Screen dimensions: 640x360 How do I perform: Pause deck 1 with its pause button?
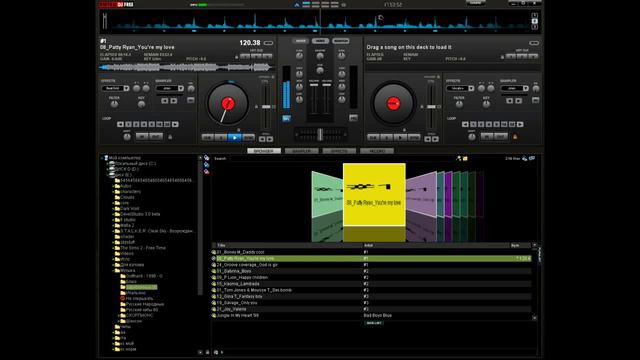click(x=221, y=138)
